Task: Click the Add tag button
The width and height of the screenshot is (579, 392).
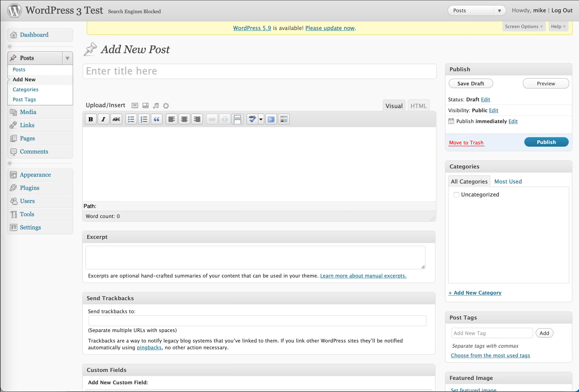Action: [544, 333]
